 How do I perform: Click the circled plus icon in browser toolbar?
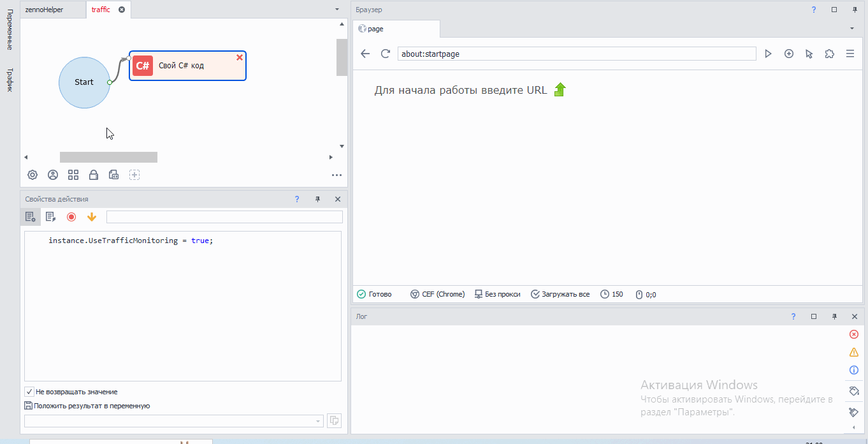pyautogui.click(x=788, y=54)
